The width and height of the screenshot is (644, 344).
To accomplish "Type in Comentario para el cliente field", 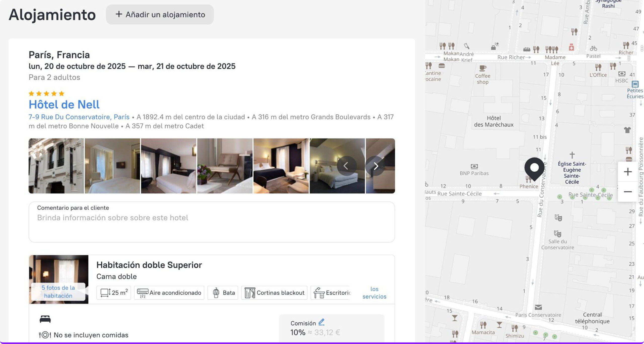I will (211, 222).
